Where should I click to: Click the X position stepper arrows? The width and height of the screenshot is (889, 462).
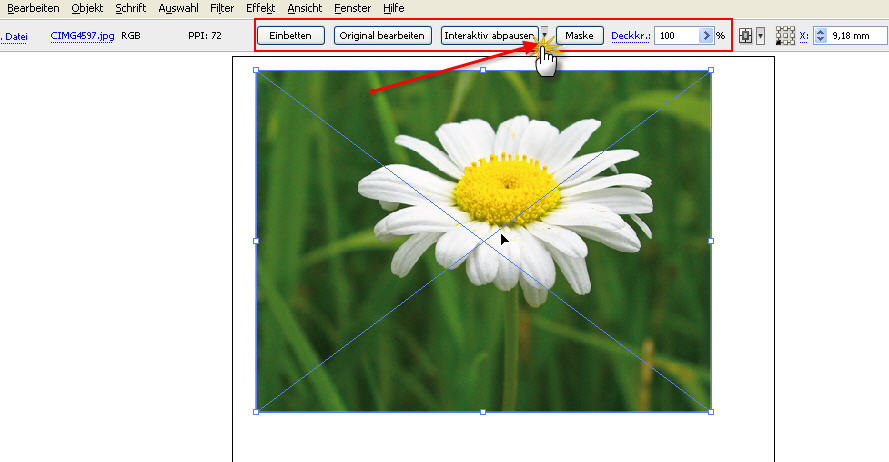(820, 36)
